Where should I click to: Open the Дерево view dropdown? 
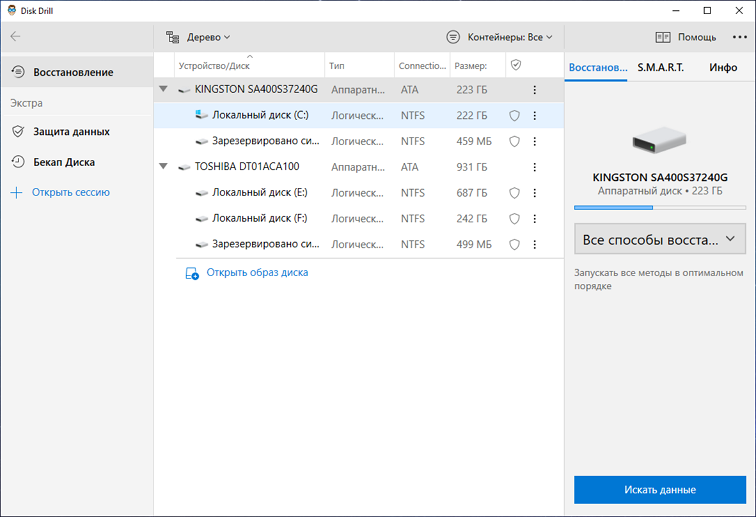[x=198, y=37]
